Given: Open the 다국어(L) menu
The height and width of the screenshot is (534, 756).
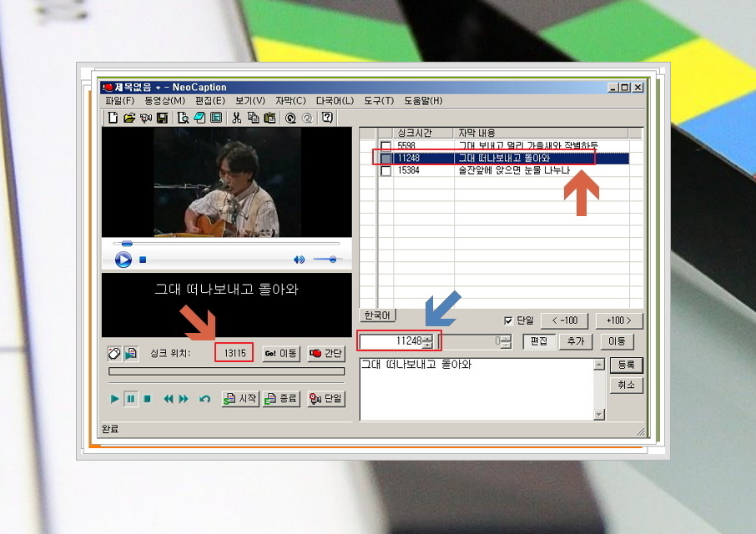Looking at the screenshot, I should [x=335, y=100].
